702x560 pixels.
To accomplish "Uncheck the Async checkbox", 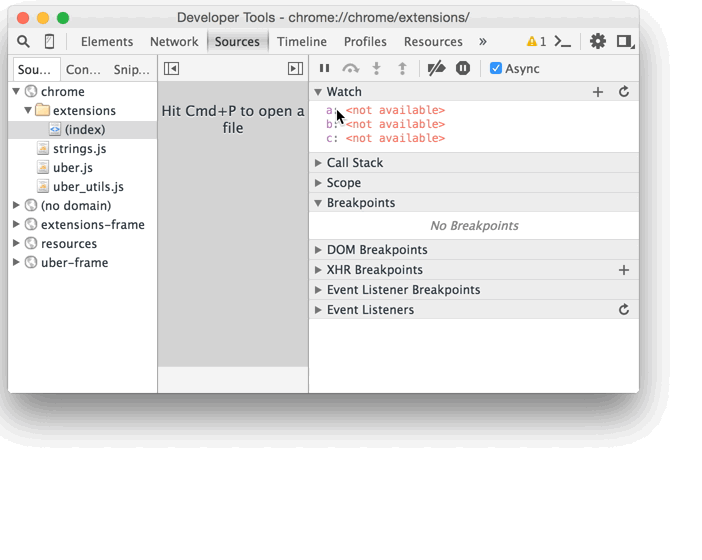I will click(x=496, y=68).
